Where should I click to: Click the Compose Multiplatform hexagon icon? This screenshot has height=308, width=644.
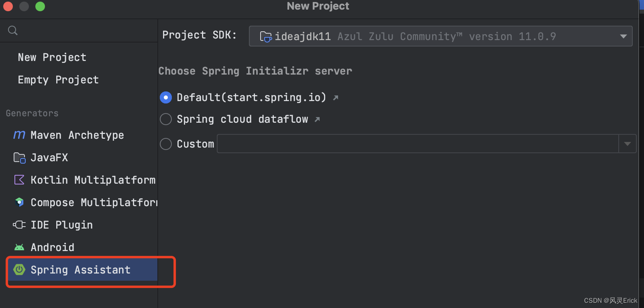[19, 202]
